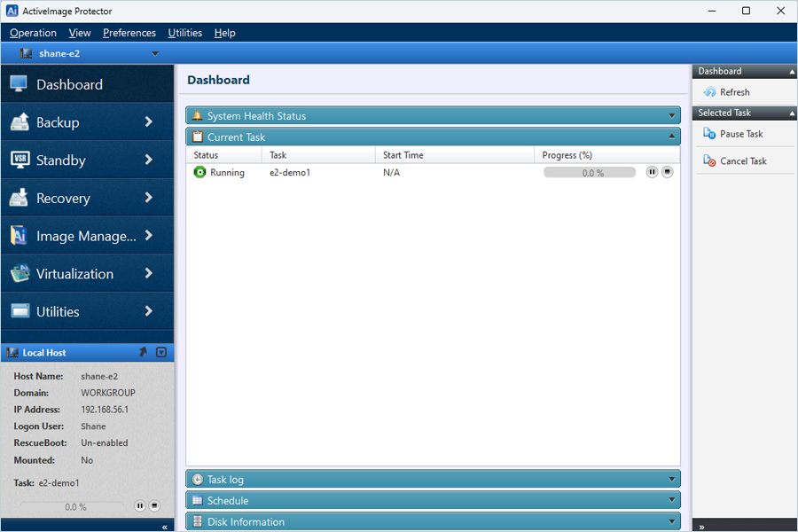Collapse the Selected Task group in the right pane
Viewport: 798px width, 532px height.
tap(792, 113)
